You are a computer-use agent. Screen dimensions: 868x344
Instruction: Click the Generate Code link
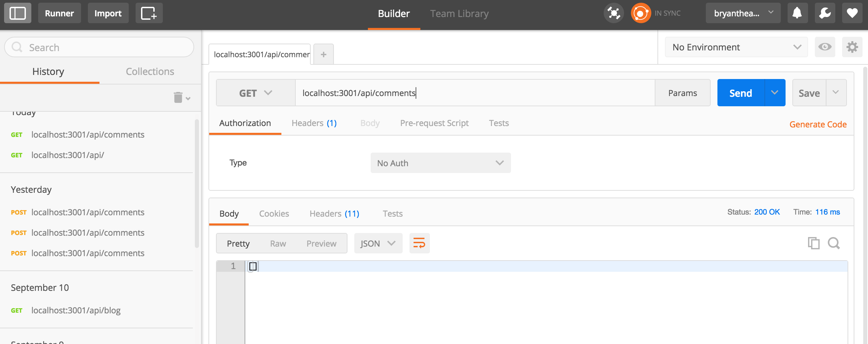818,124
